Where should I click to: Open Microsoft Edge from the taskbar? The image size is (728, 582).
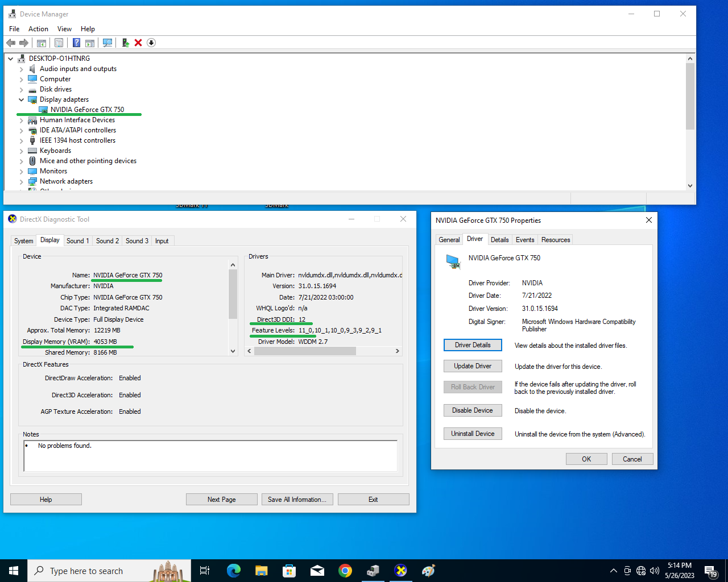234,571
